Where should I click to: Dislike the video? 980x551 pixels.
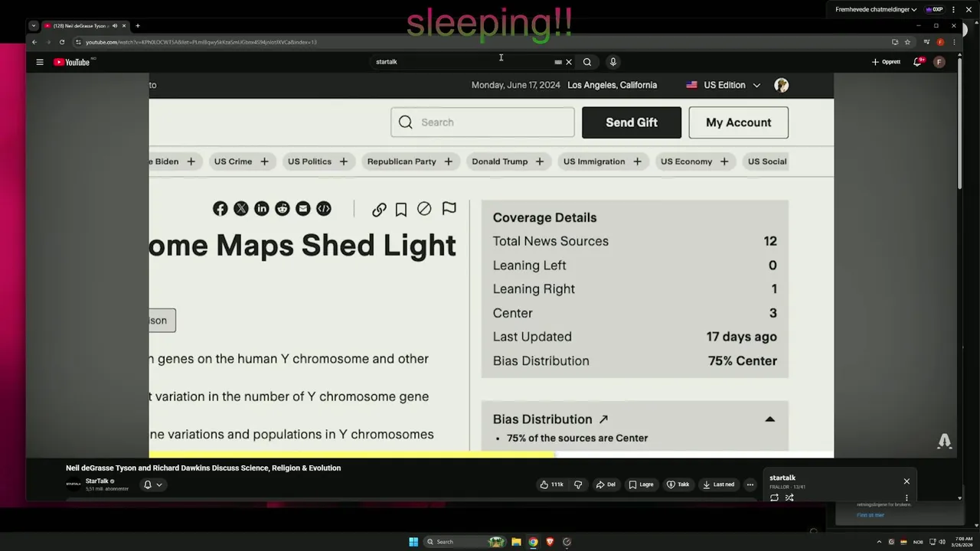tap(578, 484)
